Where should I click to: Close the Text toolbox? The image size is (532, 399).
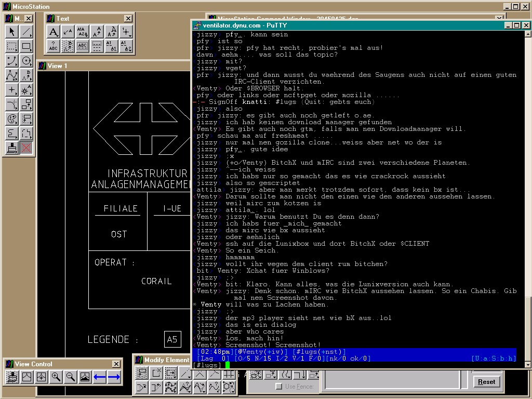pyautogui.click(x=128, y=18)
